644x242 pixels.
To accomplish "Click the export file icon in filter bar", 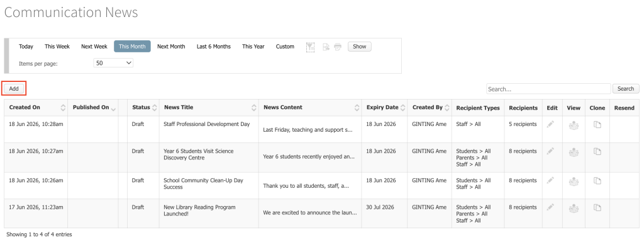I will [x=326, y=47].
